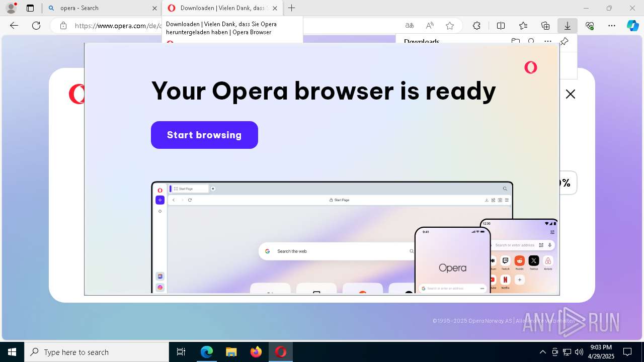Open a new browser tab
This screenshot has width=644, height=362.
292,8
